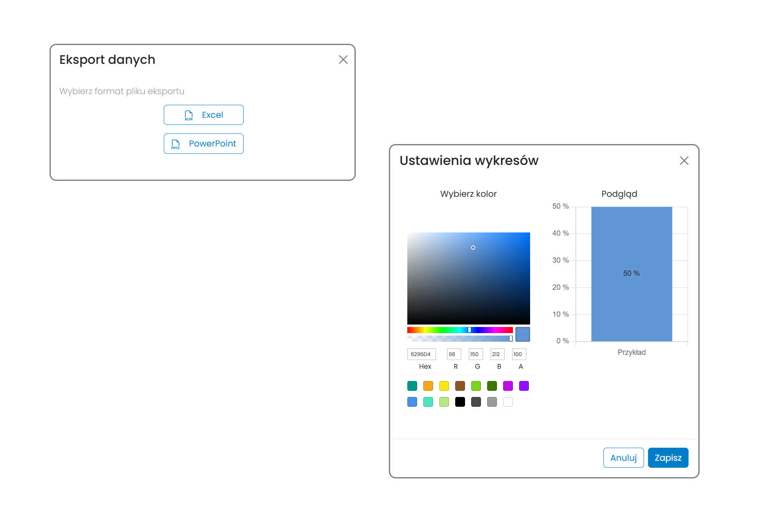The image size is (770, 532).
Task: Pick the magenta color swatch
Action: pyautogui.click(x=508, y=386)
